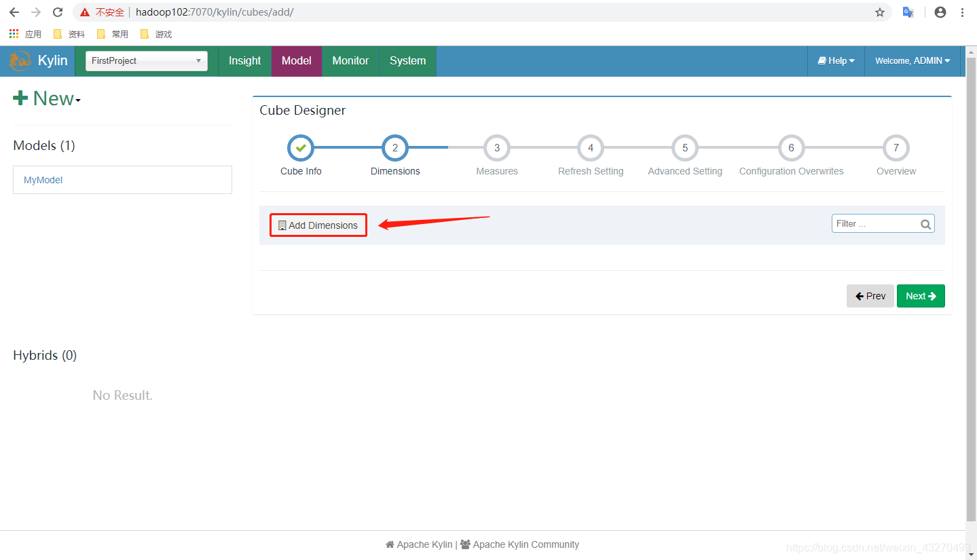
Task: Click step 4 Refresh Setting circle
Action: coord(591,147)
